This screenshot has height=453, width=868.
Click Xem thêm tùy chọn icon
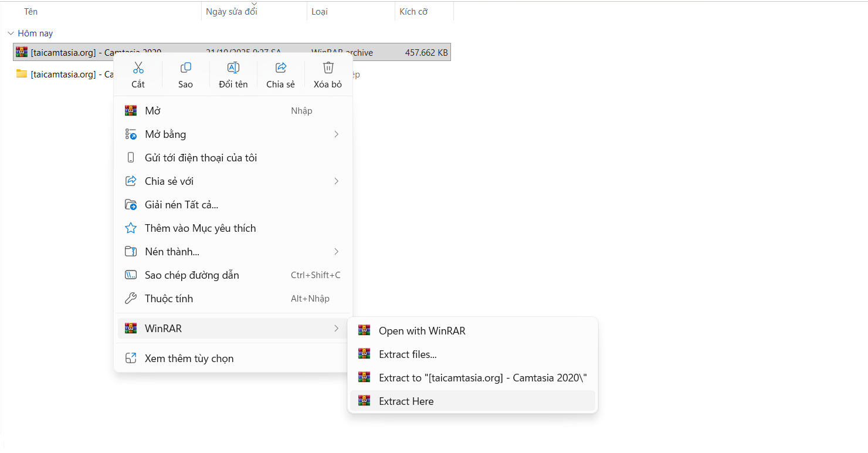(131, 359)
